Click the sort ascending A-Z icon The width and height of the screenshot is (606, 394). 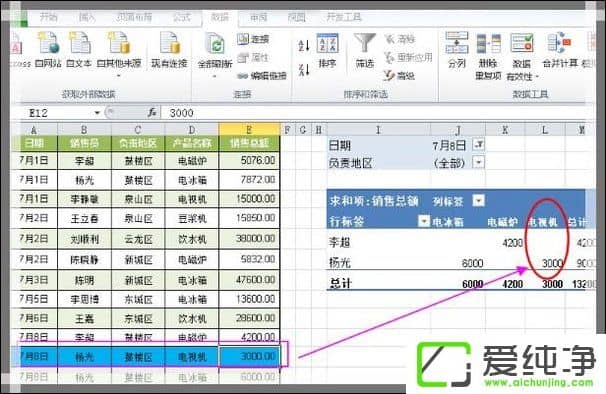pyautogui.click(x=304, y=46)
